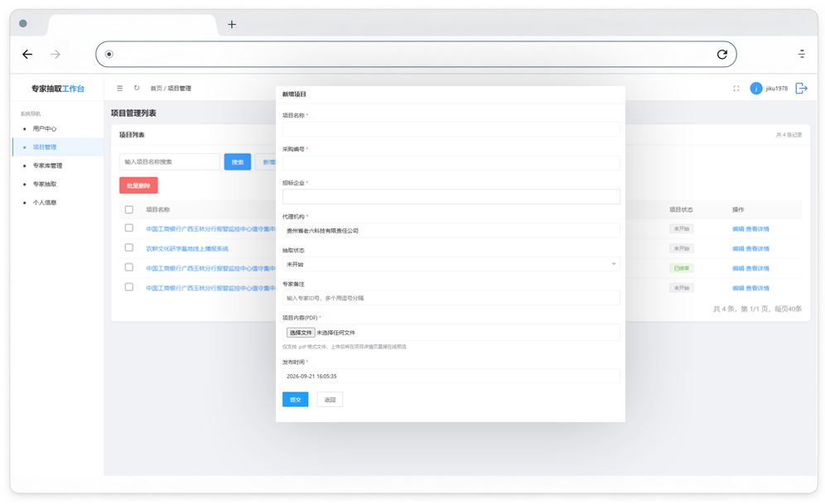Click the 招标企业 input field

[451, 197]
